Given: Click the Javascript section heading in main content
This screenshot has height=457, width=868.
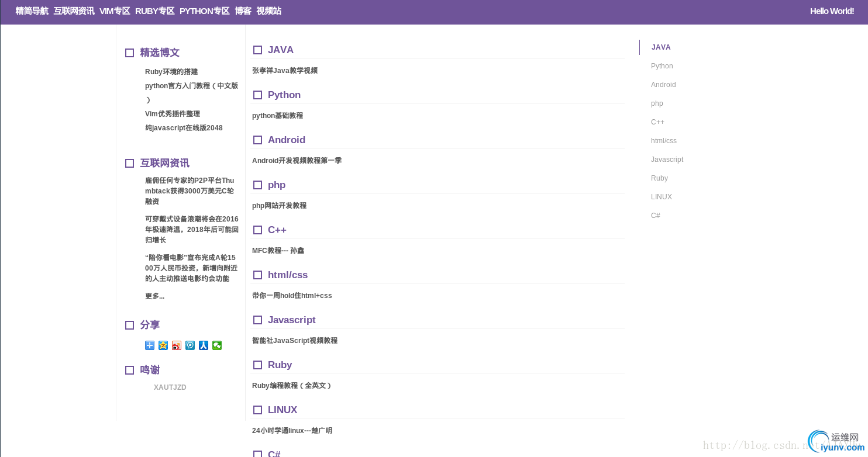Looking at the screenshot, I should (292, 320).
